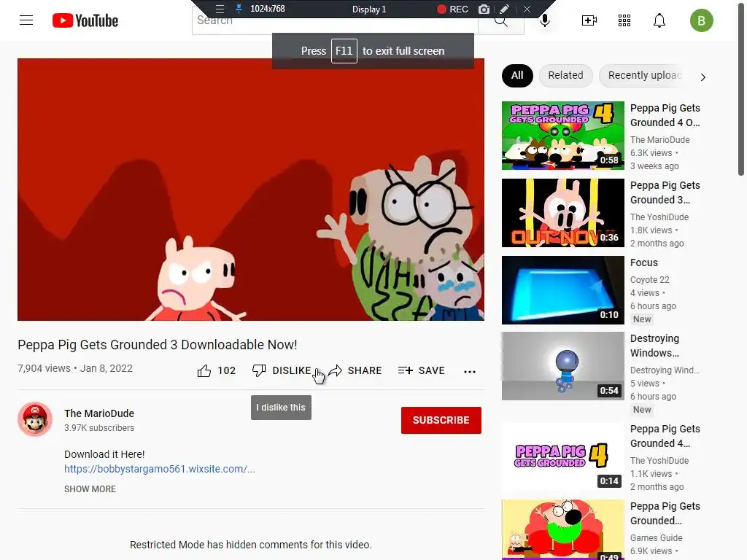747x560 pixels.
Task: Open the Destroying Windows thumbnail
Action: pyautogui.click(x=562, y=366)
